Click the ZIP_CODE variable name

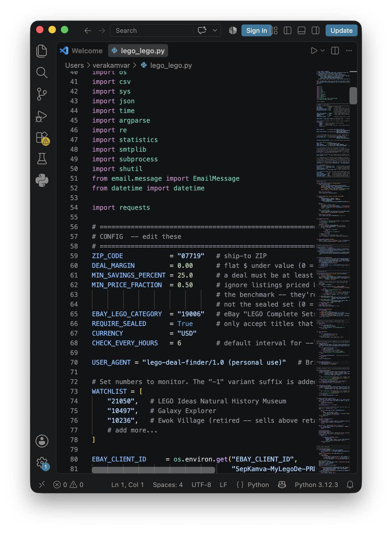107,256
